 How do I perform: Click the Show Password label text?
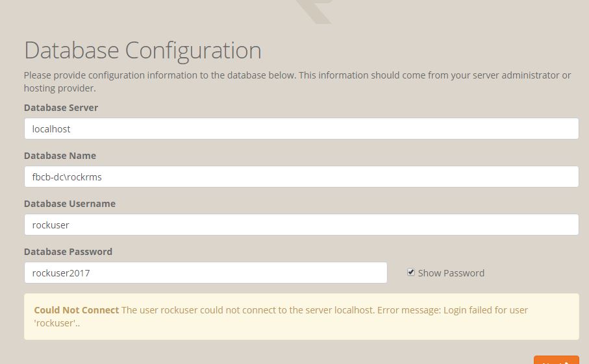click(x=451, y=273)
